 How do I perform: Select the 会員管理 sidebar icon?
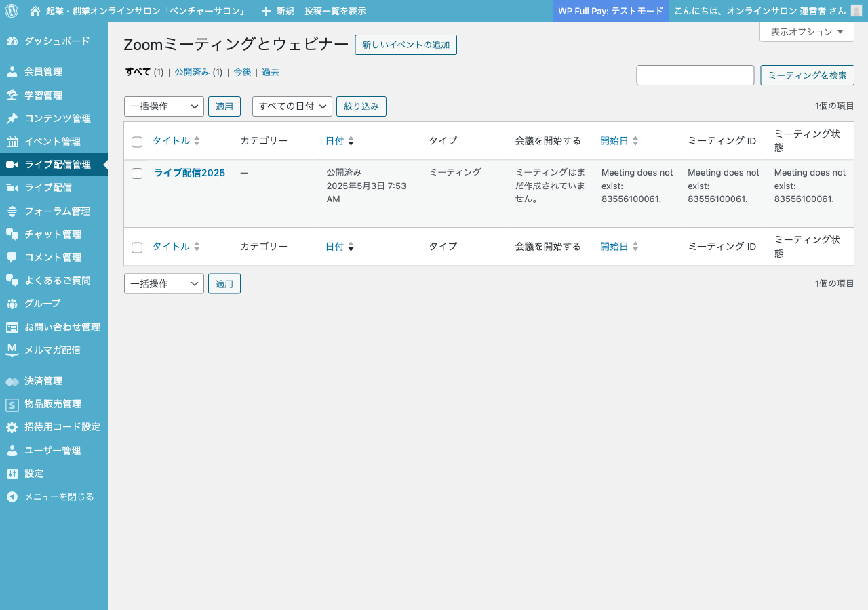coord(12,71)
